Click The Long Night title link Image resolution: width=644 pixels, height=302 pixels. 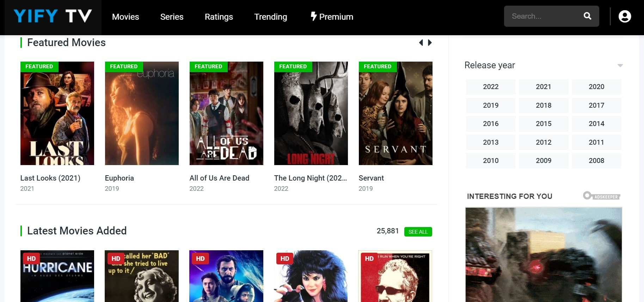(311, 178)
